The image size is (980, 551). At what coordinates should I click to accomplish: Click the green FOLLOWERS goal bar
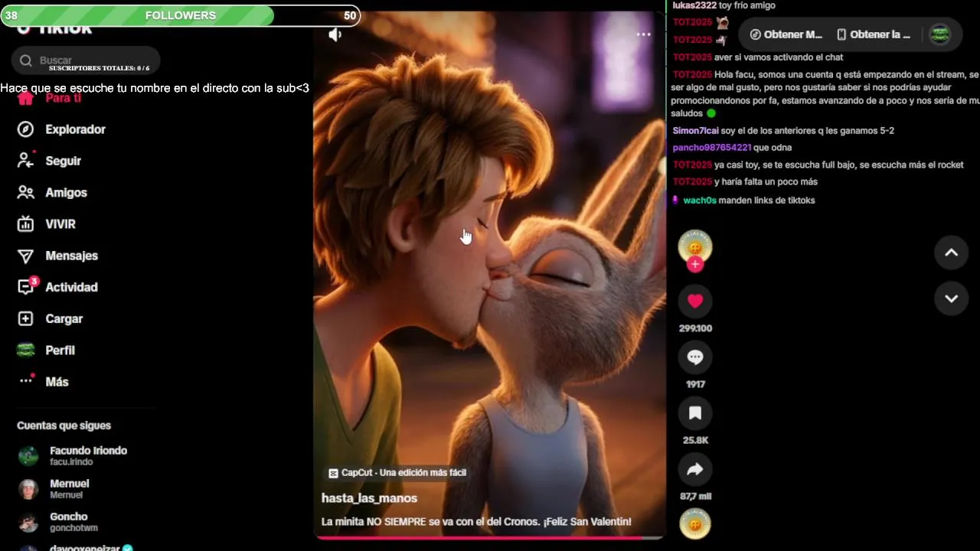(x=181, y=15)
